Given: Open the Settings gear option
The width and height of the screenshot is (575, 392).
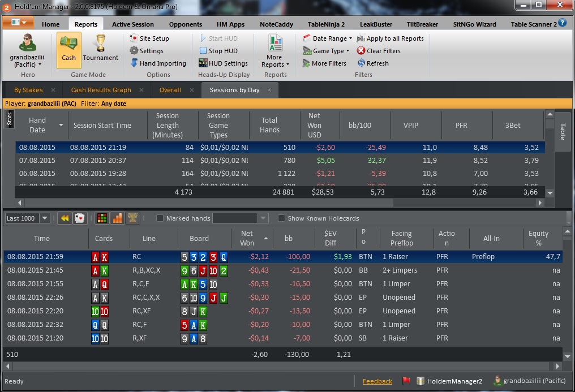Looking at the screenshot, I should 147,51.
